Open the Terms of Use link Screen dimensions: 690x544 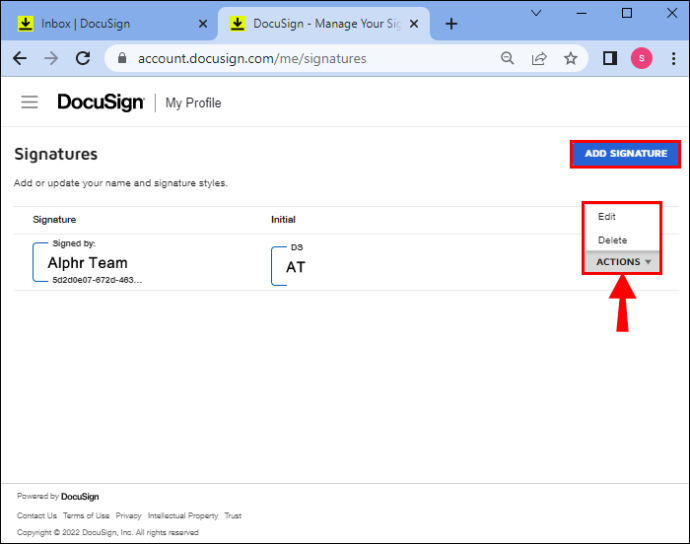pos(86,515)
